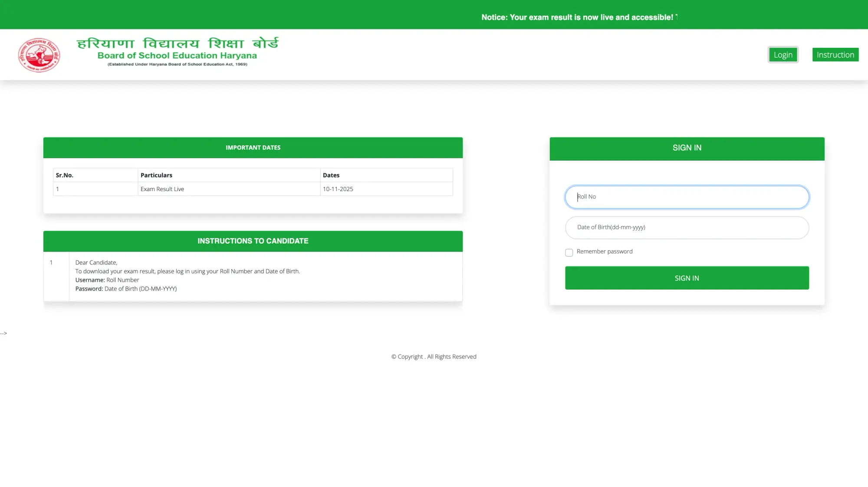
Task: Enable the Remember password checkbox
Action: (x=569, y=252)
